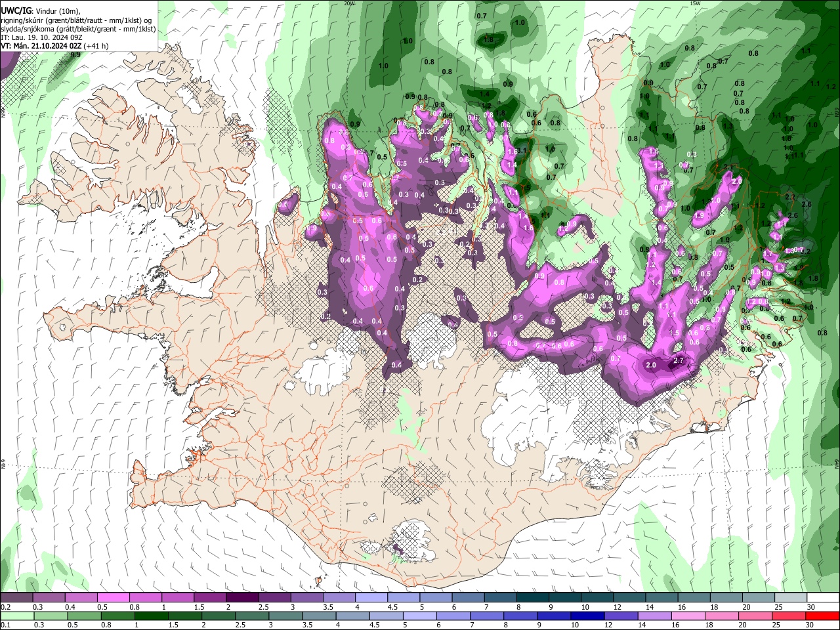Click lower legend swatch starting at 3.5
This screenshot has width=840, height=630.
point(319,616)
